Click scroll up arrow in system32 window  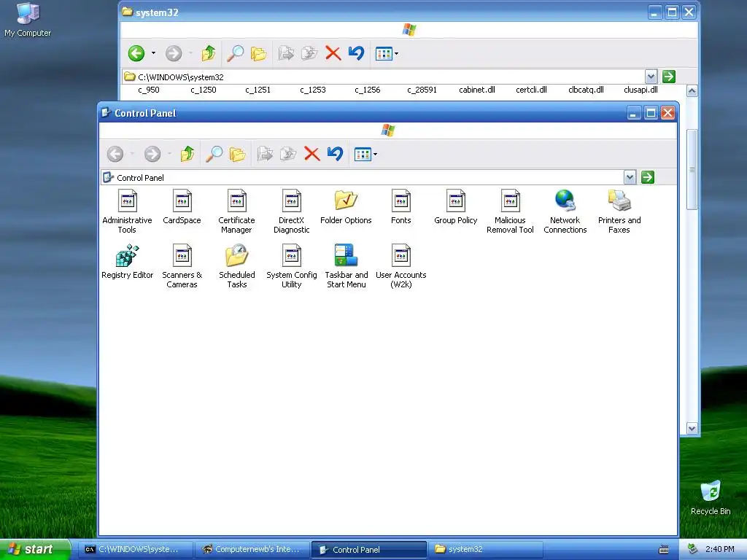pyautogui.click(x=692, y=91)
